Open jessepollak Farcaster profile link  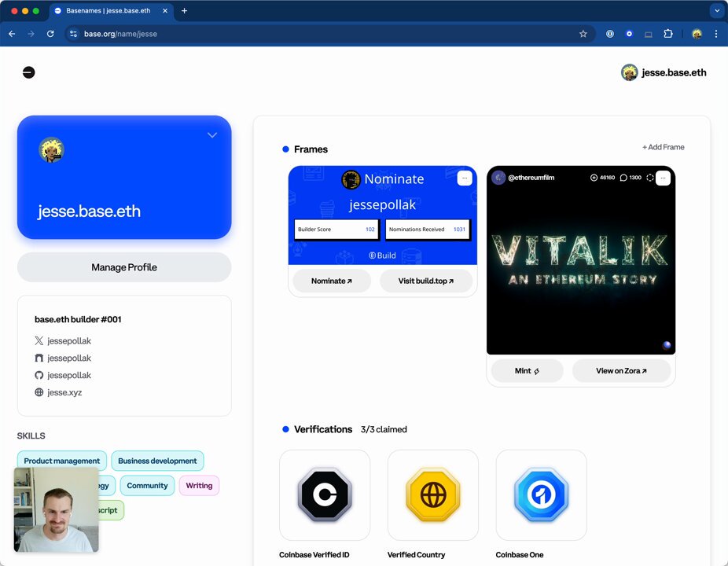pyautogui.click(x=63, y=358)
